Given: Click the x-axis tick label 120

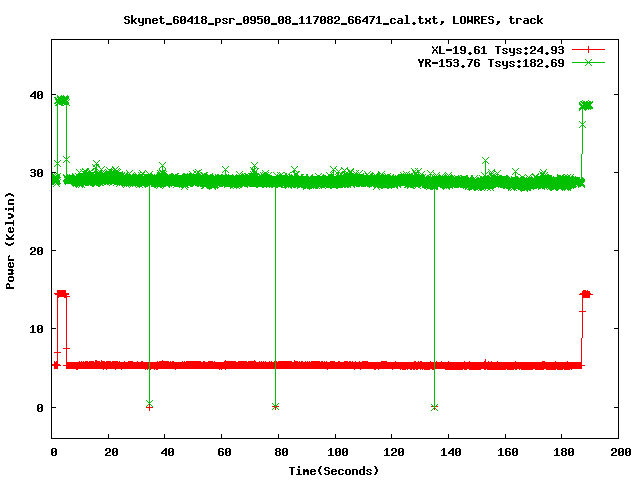Looking at the screenshot, I should 394,452.
